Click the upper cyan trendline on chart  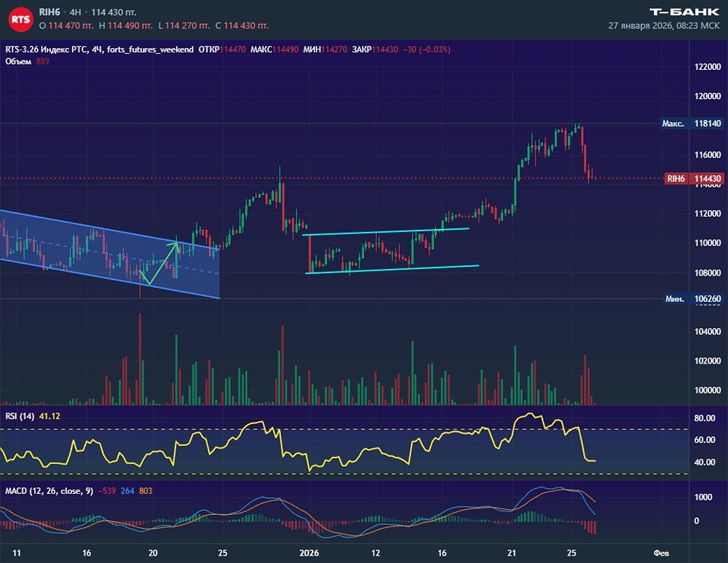[x=385, y=231]
